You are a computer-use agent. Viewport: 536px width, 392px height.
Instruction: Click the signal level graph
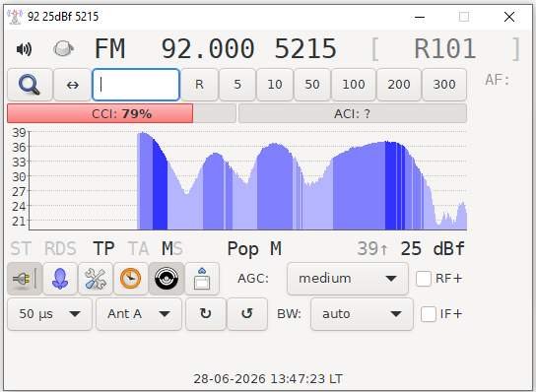[x=248, y=180]
